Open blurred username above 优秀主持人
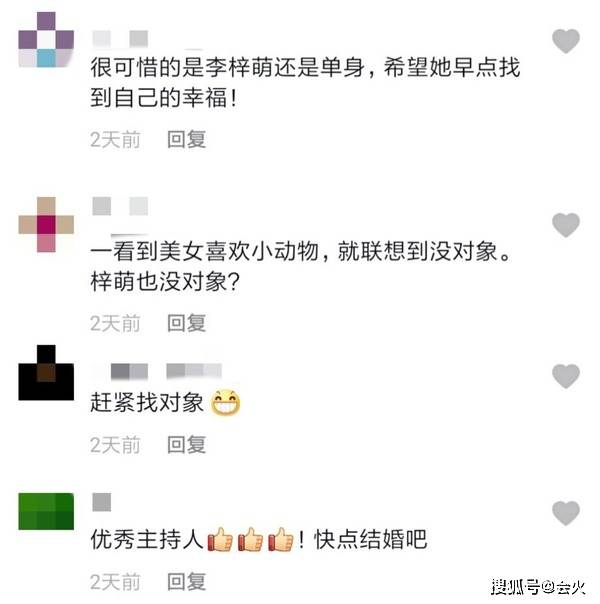600x604 pixels. (102, 502)
